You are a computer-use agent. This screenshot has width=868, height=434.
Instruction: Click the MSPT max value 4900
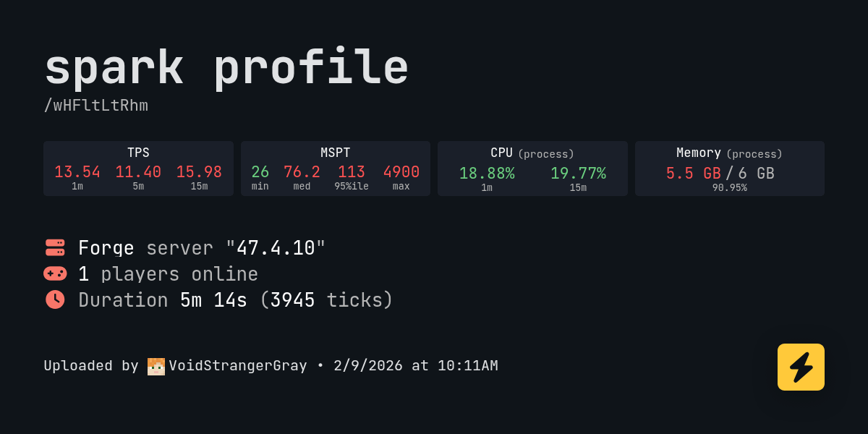click(x=401, y=172)
